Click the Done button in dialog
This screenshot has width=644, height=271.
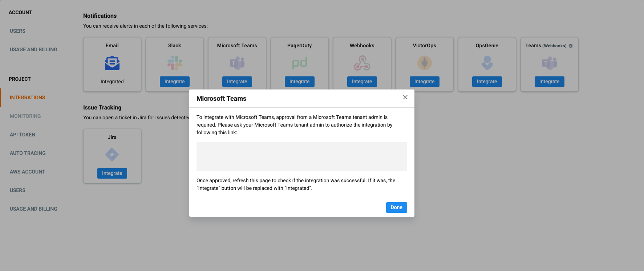pos(397,207)
